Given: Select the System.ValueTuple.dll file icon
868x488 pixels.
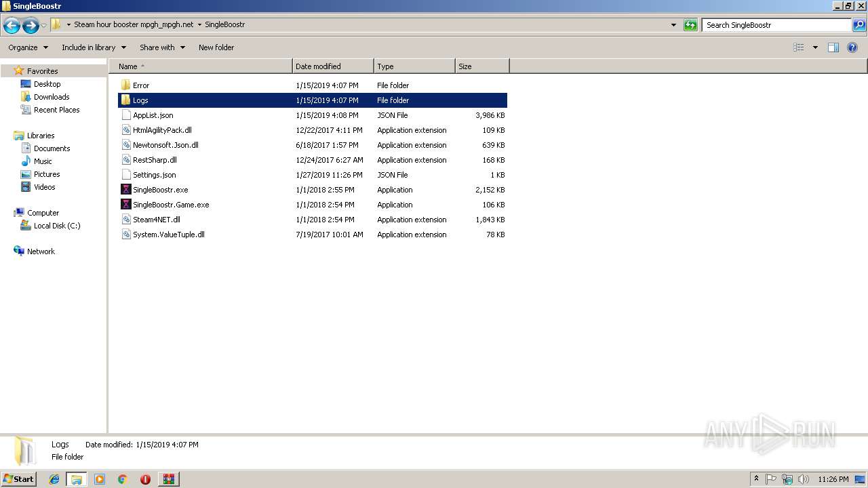Looking at the screenshot, I should tap(126, 235).
